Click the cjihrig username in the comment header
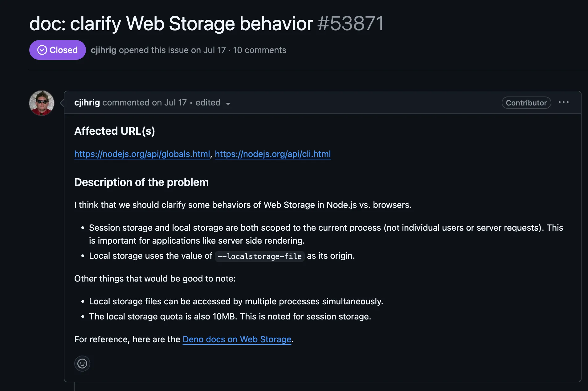This screenshot has height=391, width=588. [87, 103]
